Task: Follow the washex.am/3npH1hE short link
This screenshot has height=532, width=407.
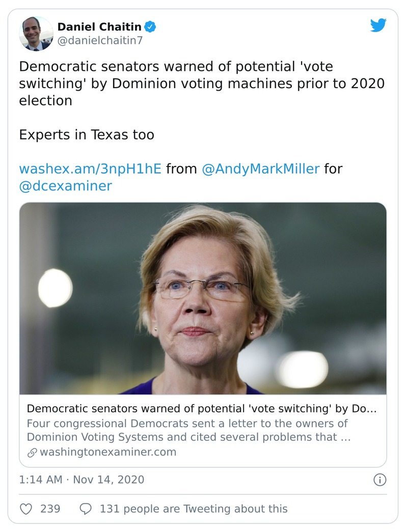Action: (x=90, y=169)
